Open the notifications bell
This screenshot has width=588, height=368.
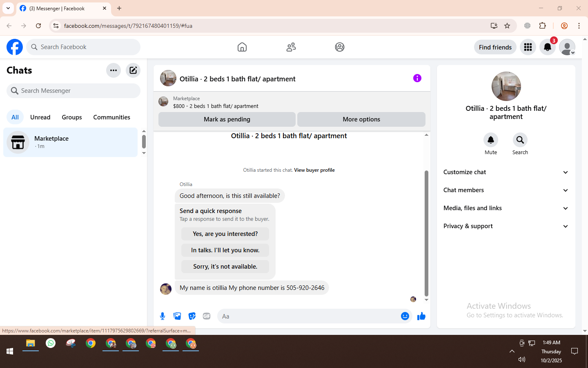pos(548,47)
